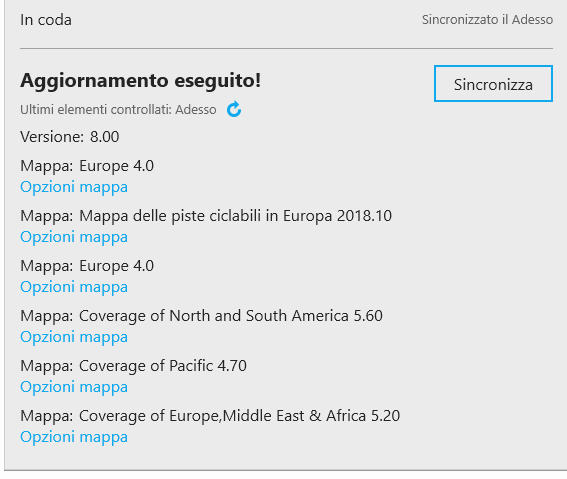Open Opzioni mappa under first Europe 4.0
This screenshot has height=479, width=567.
[74, 187]
